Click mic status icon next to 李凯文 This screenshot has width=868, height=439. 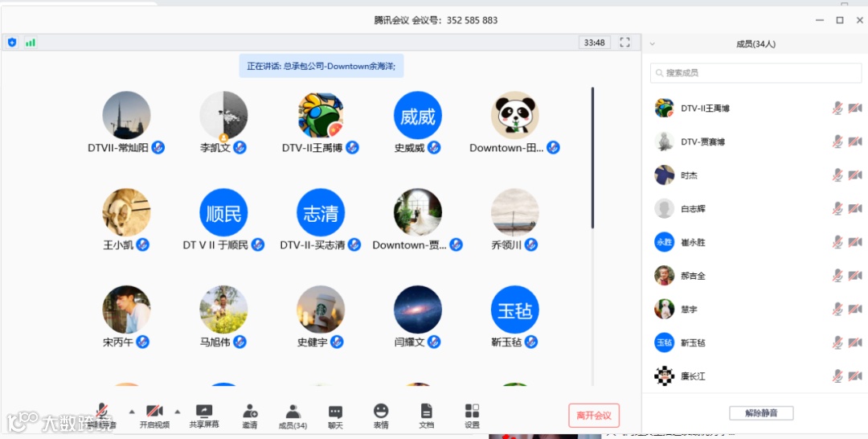[x=240, y=148]
